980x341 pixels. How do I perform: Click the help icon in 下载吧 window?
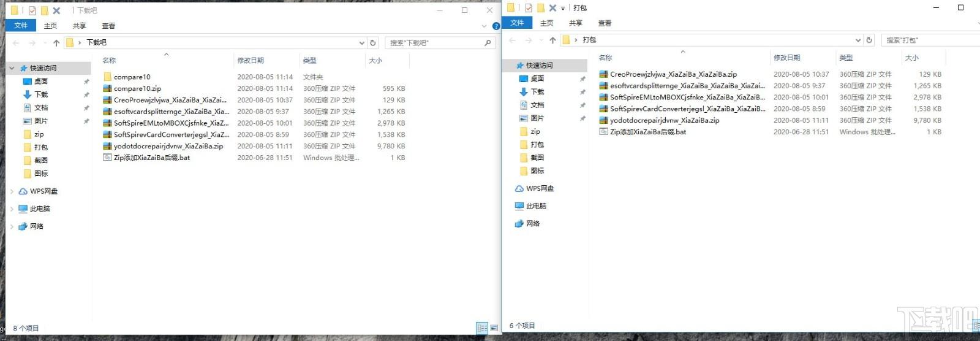click(496, 26)
